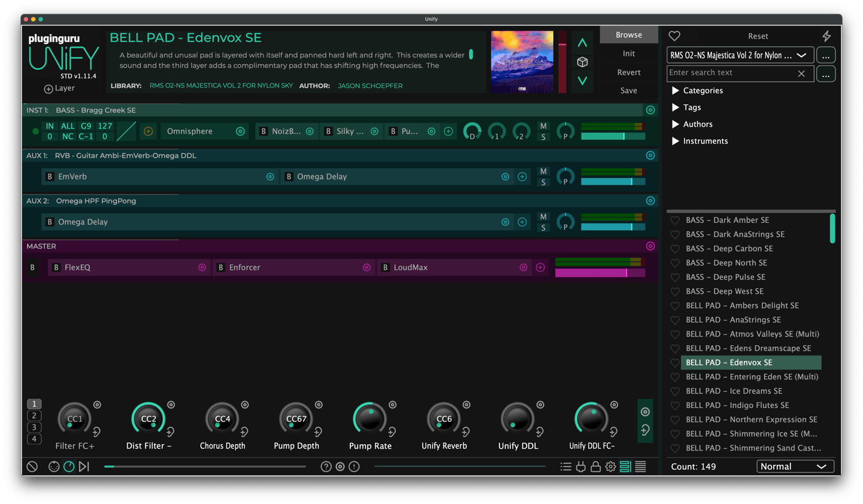Click the Revert button

click(629, 72)
